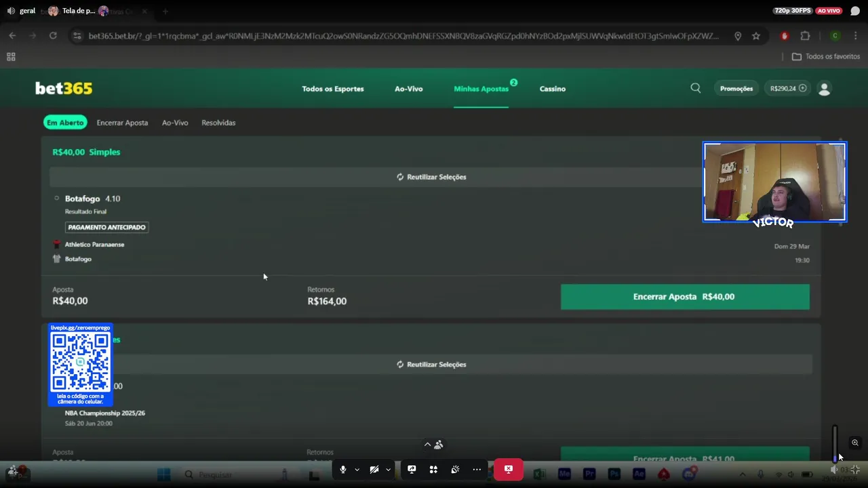This screenshot has width=868, height=488.
Task: Go to Ao-Vivo in the main navigation
Action: 409,89
